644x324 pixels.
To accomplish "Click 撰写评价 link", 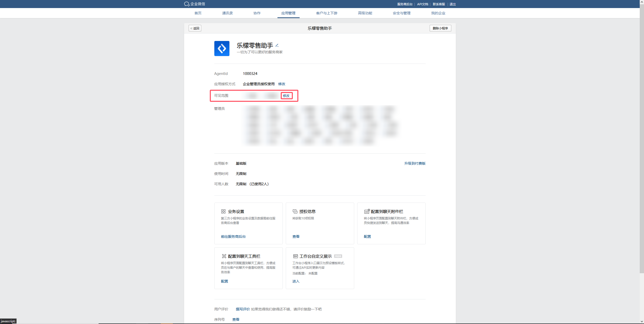I will [x=243, y=309].
